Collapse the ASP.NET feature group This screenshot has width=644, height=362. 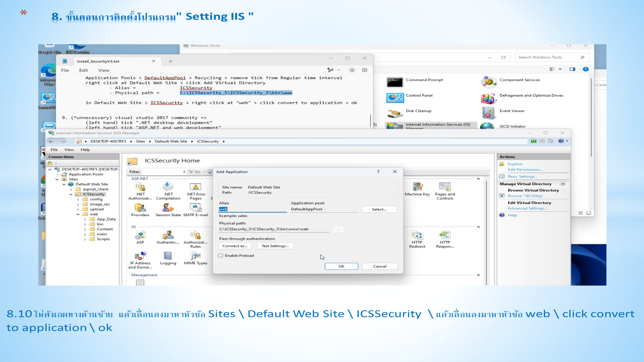click(478, 179)
